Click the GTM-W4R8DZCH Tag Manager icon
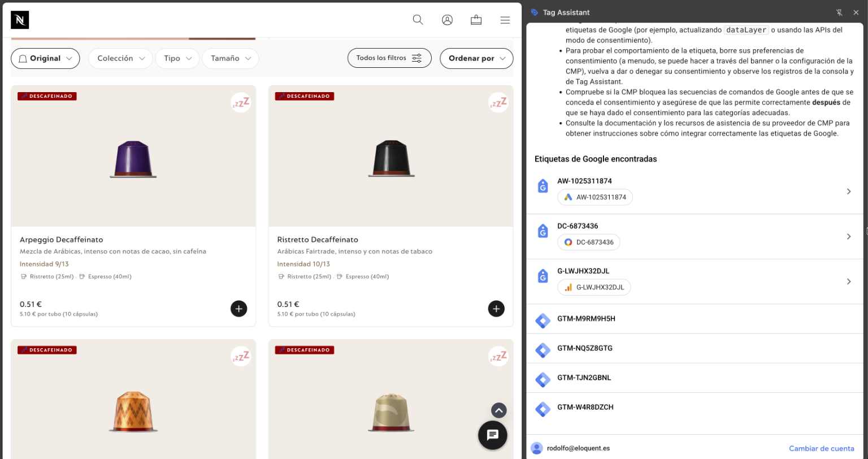This screenshot has width=868, height=459. [542, 409]
